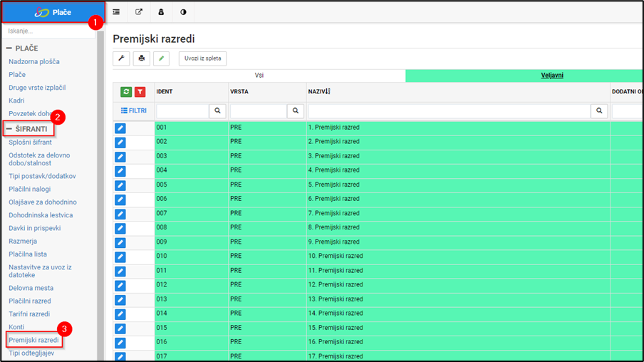
Task: Edit row 008 using its pencil icon
Action: (x=120, y=229)
